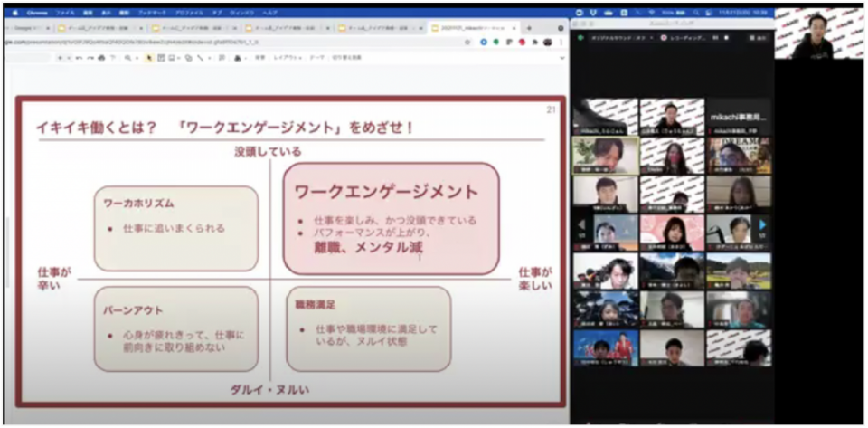Go to previous page of Zoom gallery
Viewport: 868px width, 428px height.
581,224
